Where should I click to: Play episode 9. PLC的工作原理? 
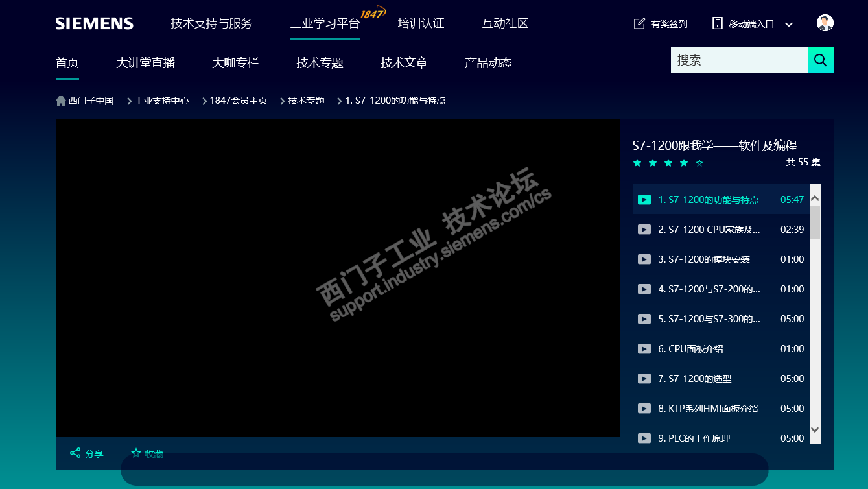point(694,438)
